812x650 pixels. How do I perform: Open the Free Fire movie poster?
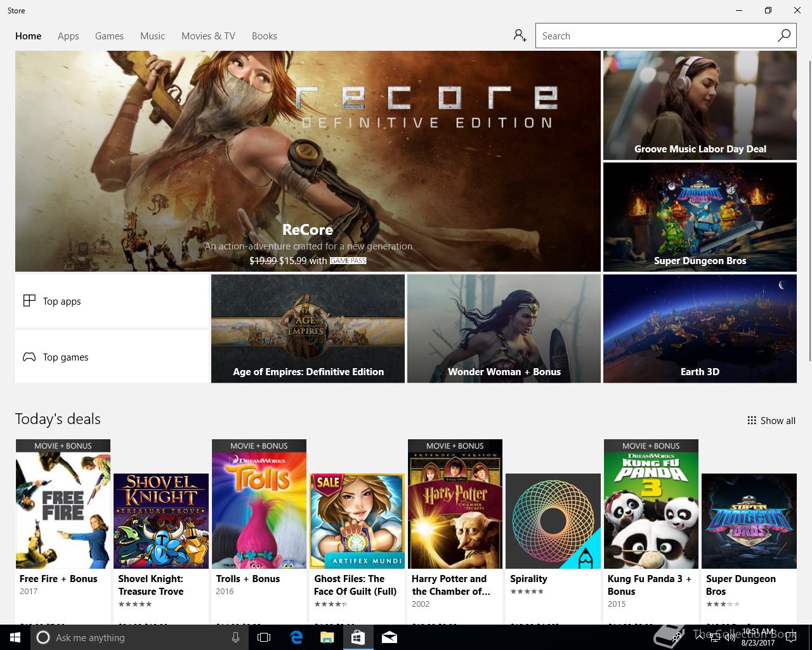(x=63, y=504)
